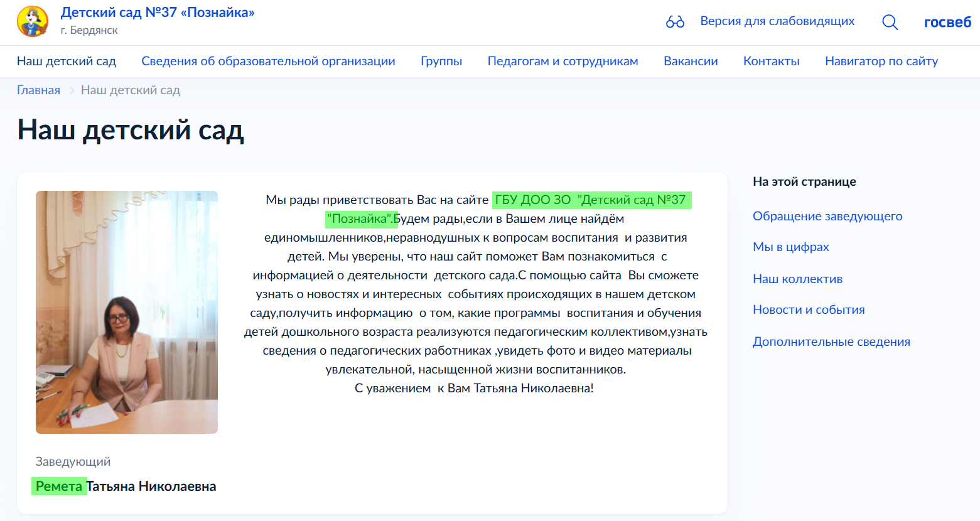Image resolution: width=980 pixels, height=521 pixels.
Task: Open Обращение заведующего link
Action: coord(827,216)
